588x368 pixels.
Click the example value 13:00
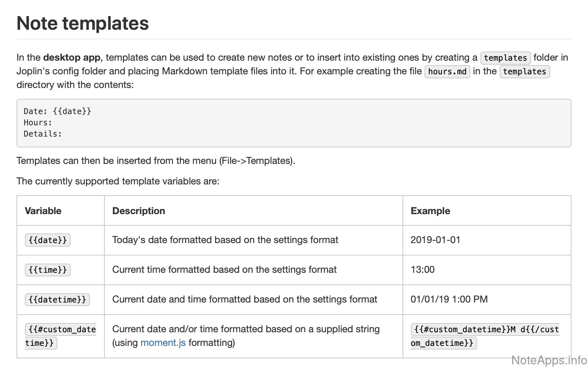423,270
